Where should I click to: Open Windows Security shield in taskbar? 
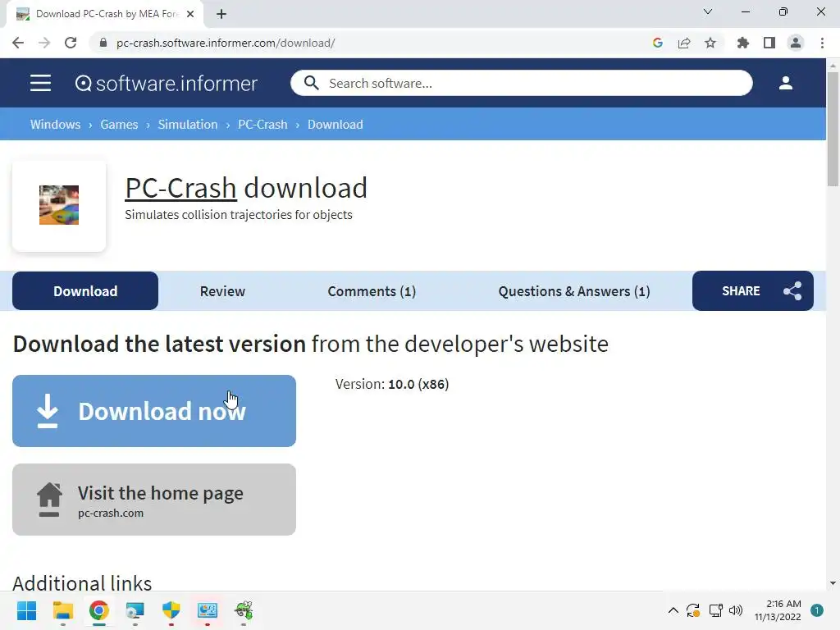(171, 610)
